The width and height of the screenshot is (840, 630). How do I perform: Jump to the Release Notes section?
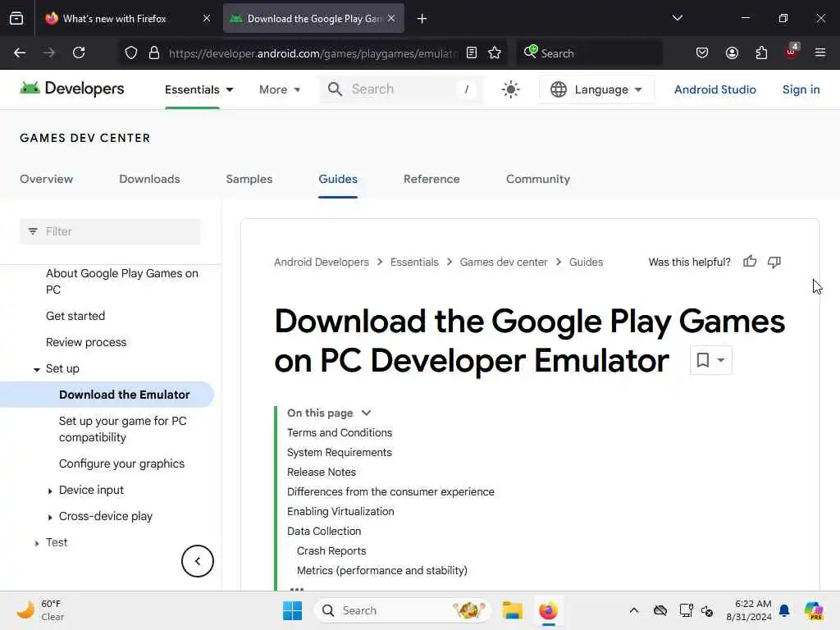[322, 472]
